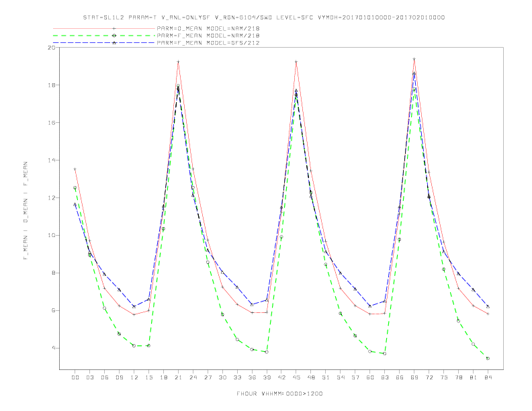Click x-axis tick label 51
Viewport: 532px width, 411px height.
point(326,377)
